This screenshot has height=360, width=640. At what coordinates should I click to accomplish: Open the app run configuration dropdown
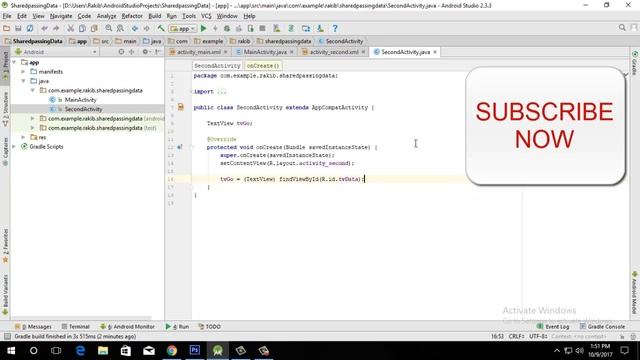click(x=183, y=29)
